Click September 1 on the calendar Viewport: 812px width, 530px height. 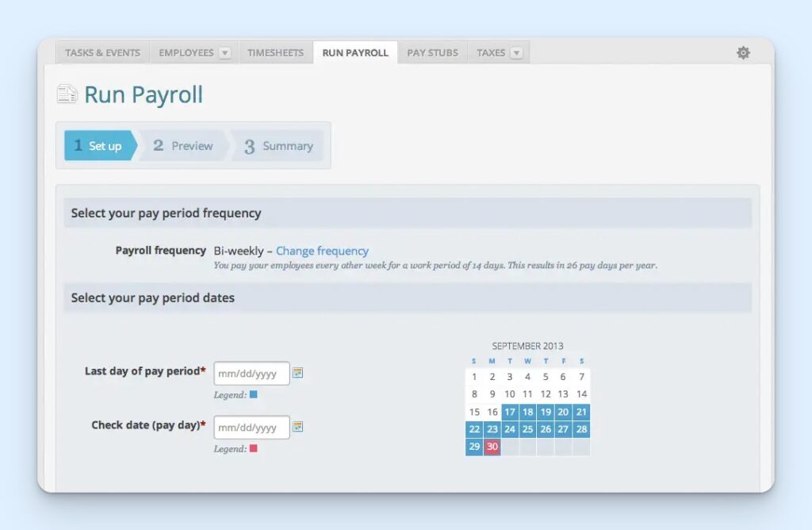click(474, 377)
